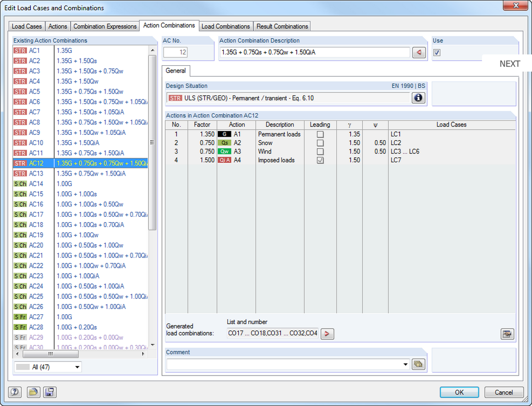Click the Qw action badge for A3

224,152
